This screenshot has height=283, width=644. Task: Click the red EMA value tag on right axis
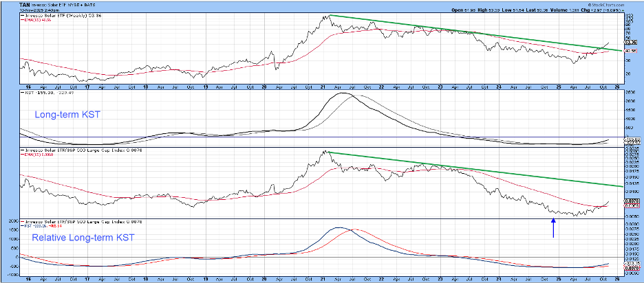[630, 52]
